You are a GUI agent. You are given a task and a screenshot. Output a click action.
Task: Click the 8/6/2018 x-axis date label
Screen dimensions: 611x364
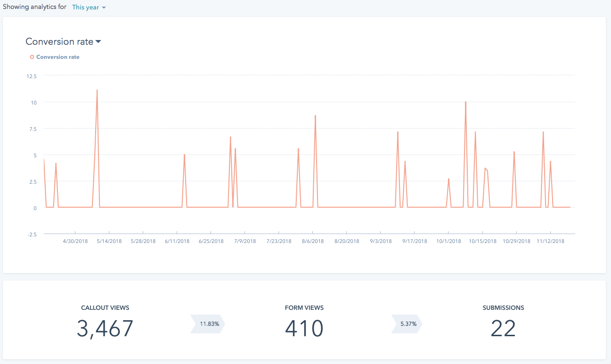[313, 241]
